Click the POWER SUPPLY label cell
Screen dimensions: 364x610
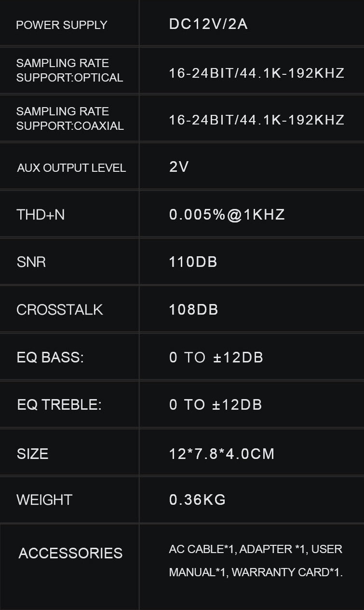click(62, 25)
